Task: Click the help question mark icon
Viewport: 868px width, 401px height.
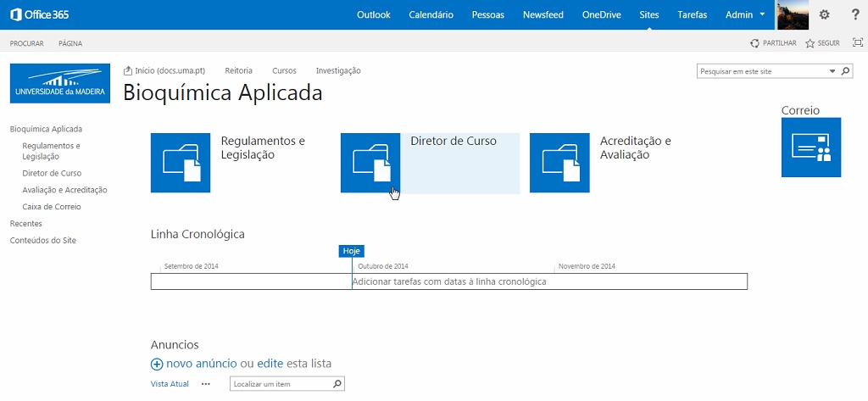Action: point(855,15)
